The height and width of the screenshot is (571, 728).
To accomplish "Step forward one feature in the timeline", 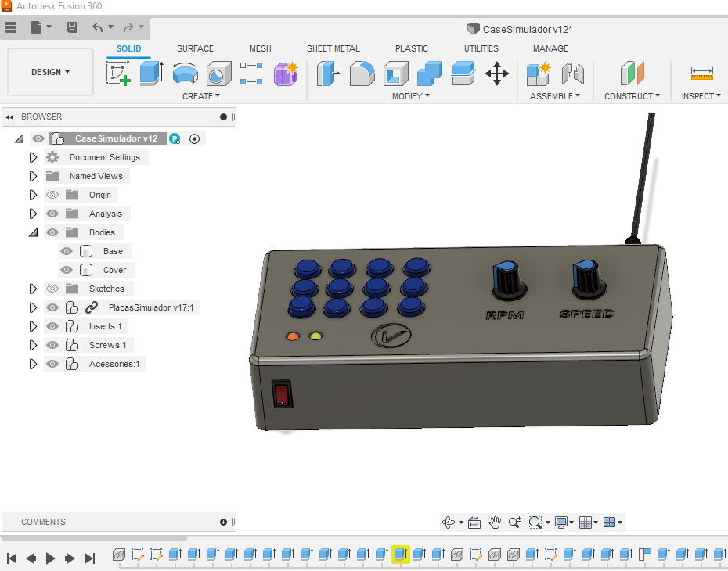I will tap(70, 558).
